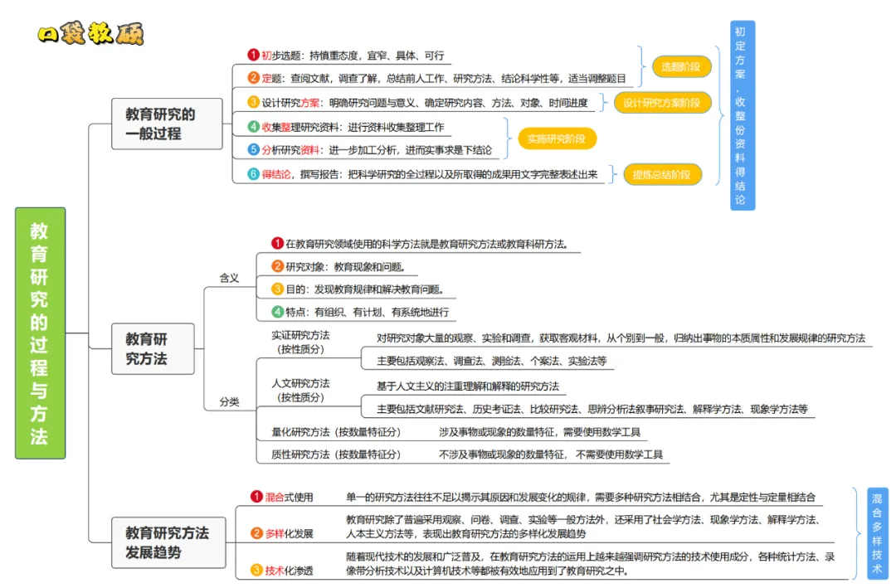Click 研究对象：教育现象和问题 line
This screenshot has height=588, width=896.
tap(338, 267)
